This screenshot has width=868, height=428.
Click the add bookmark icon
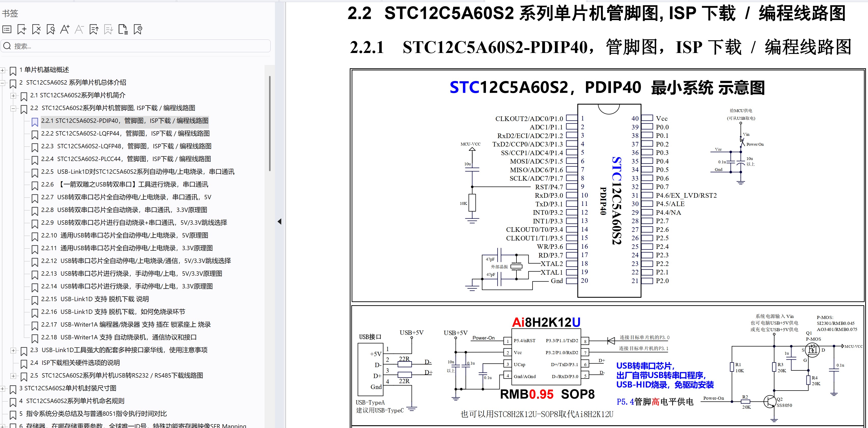tap(22, 30)
